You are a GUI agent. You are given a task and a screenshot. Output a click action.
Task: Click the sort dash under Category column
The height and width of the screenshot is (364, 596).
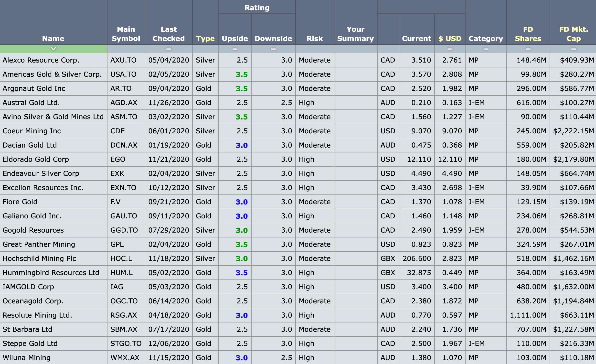click(486, 49)
